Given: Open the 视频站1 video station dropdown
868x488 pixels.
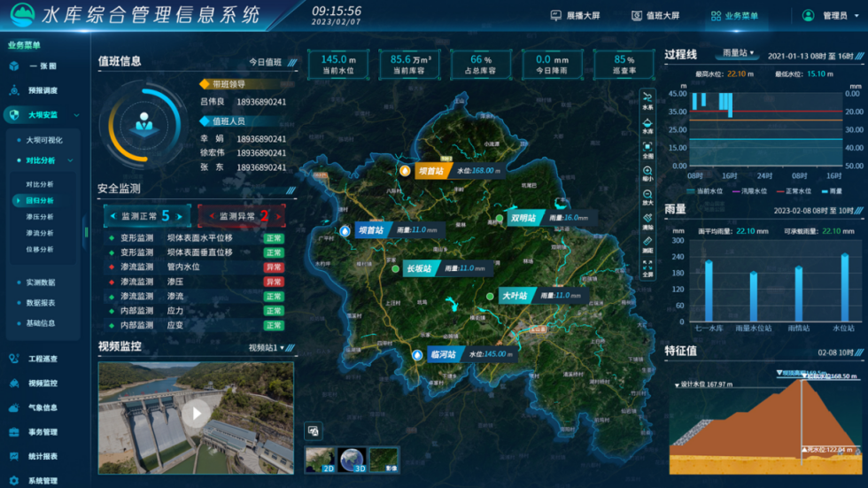Looking at the screenshot, I should (x=272, y=348).
